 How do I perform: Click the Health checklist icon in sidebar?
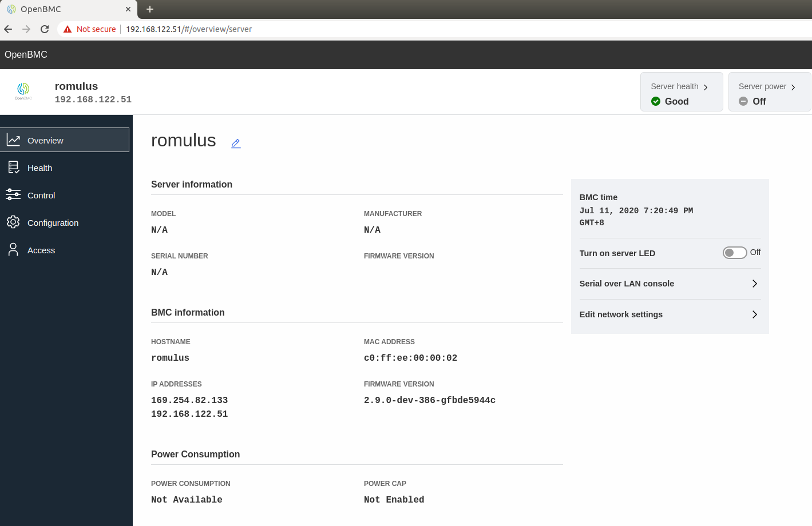pos(14,167)
